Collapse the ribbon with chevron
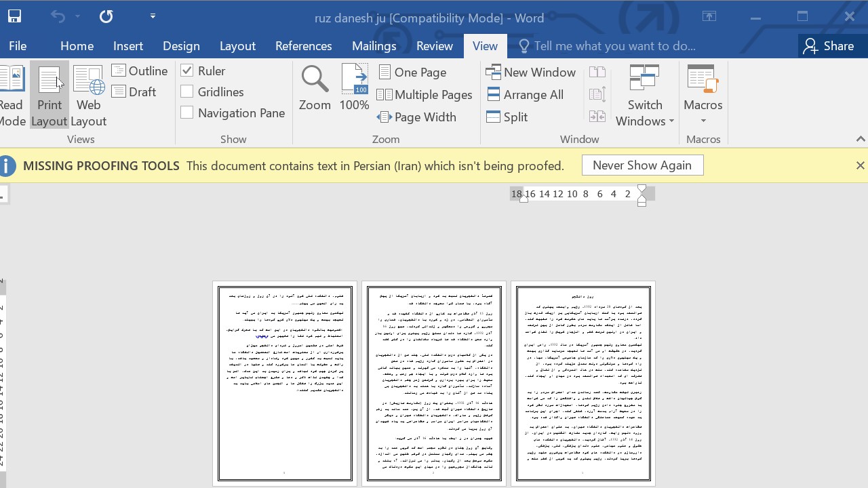This screenshot has height=488, width=868. coord(861,139)
